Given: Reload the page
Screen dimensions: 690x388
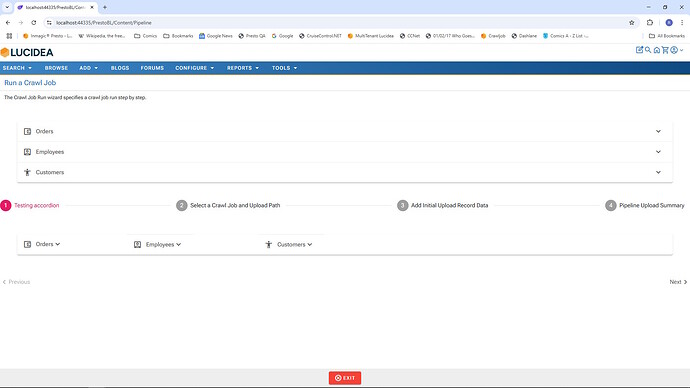Looking at the screenshot, I should coord(33,22).
